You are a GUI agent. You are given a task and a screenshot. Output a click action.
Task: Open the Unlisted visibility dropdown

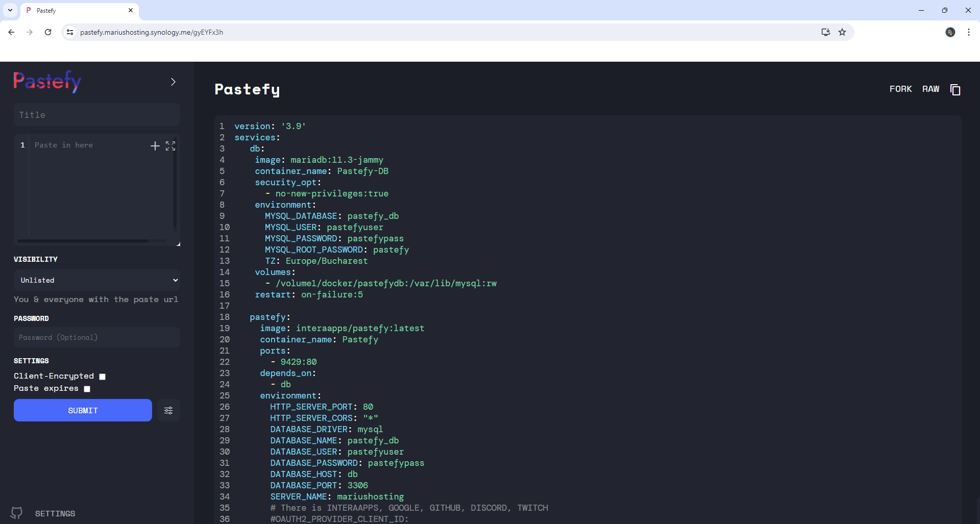(96, 280)
